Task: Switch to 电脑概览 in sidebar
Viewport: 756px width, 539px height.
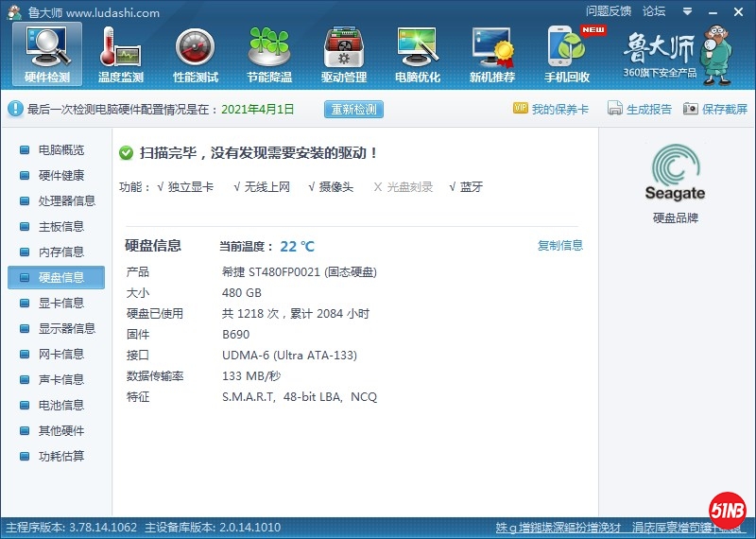Action: tap(60, 150)
